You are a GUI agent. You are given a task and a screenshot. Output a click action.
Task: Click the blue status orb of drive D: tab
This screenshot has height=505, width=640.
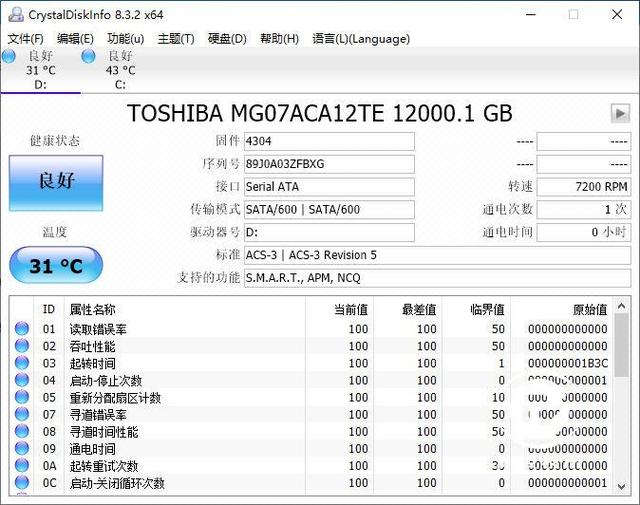pyautogui.click(x=9, y=56)
